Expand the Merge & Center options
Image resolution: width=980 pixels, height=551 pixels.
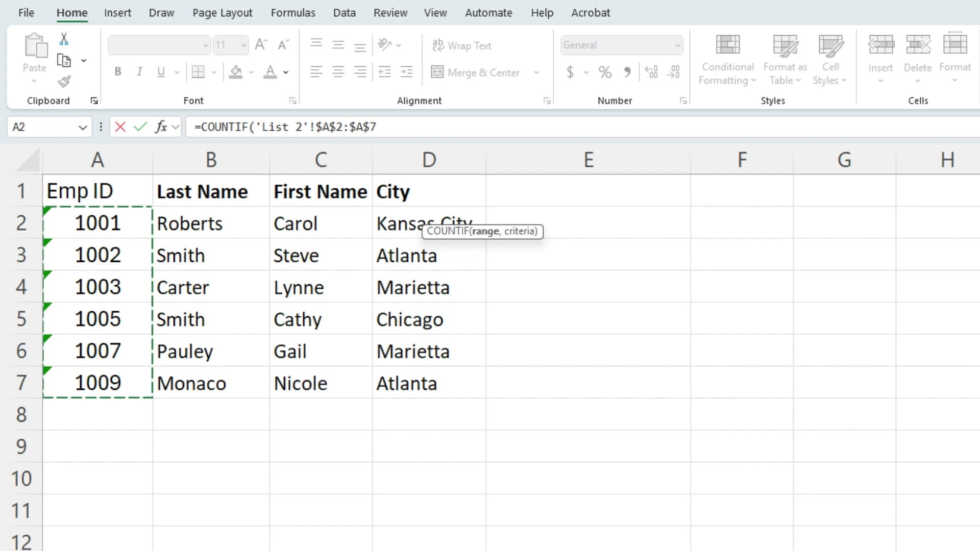pos(536,72)
